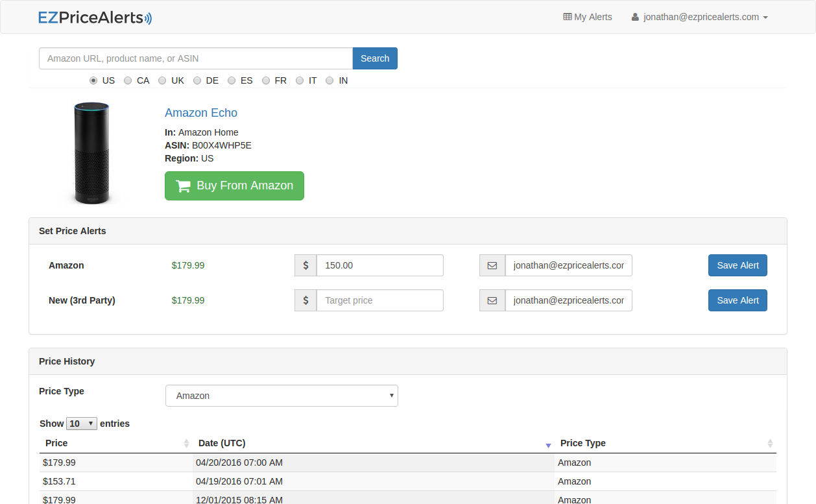Image resolution: width=816 pixels, height=504 pixels.
Task: Open the Price Type Amazon dropdown
Action: [x=282, y=396]
